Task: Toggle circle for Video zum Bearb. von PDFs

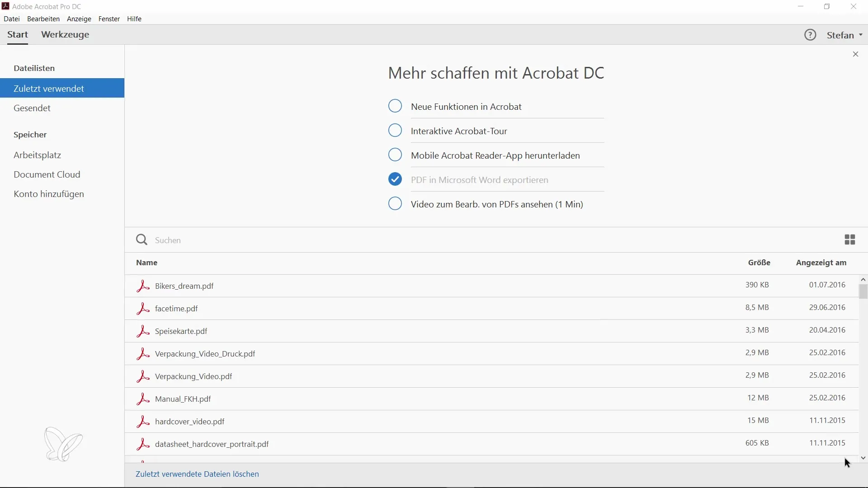Action: pos(395,204)
